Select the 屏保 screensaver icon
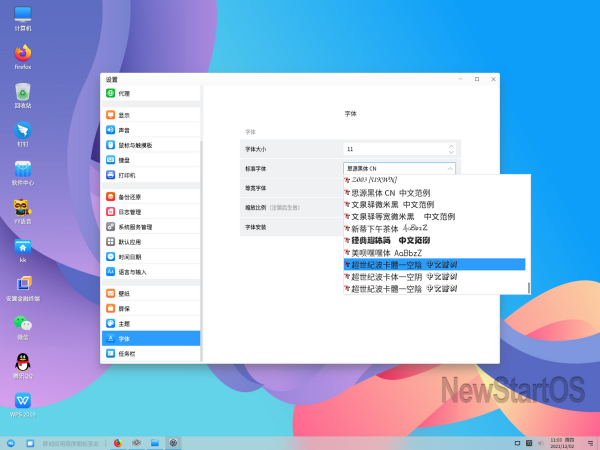Screen dimensions: 600x450 111,308
